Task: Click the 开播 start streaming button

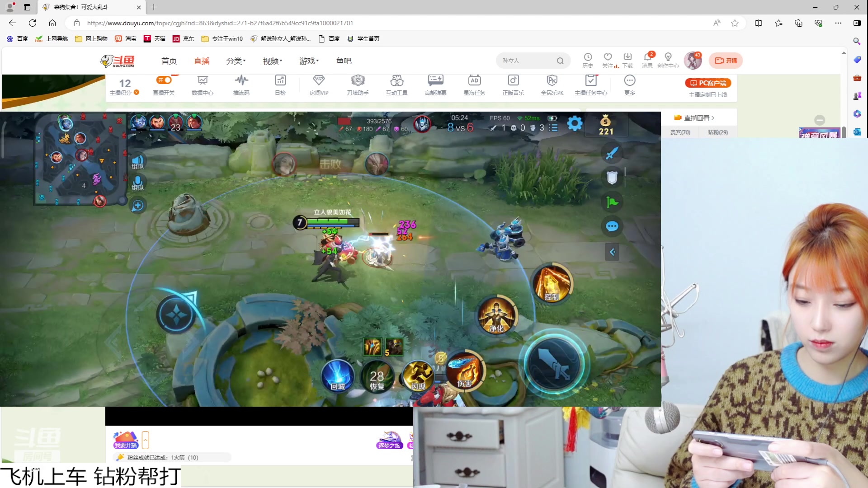Action: coord(726,61)
